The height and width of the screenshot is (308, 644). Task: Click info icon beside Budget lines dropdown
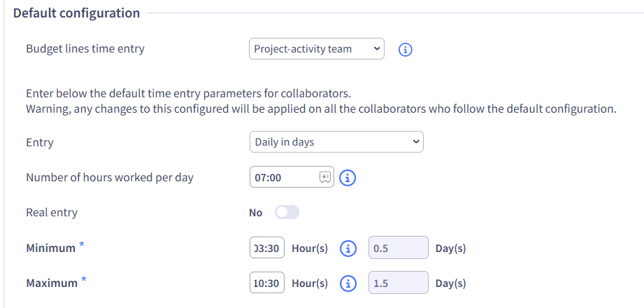pos(405,50)
